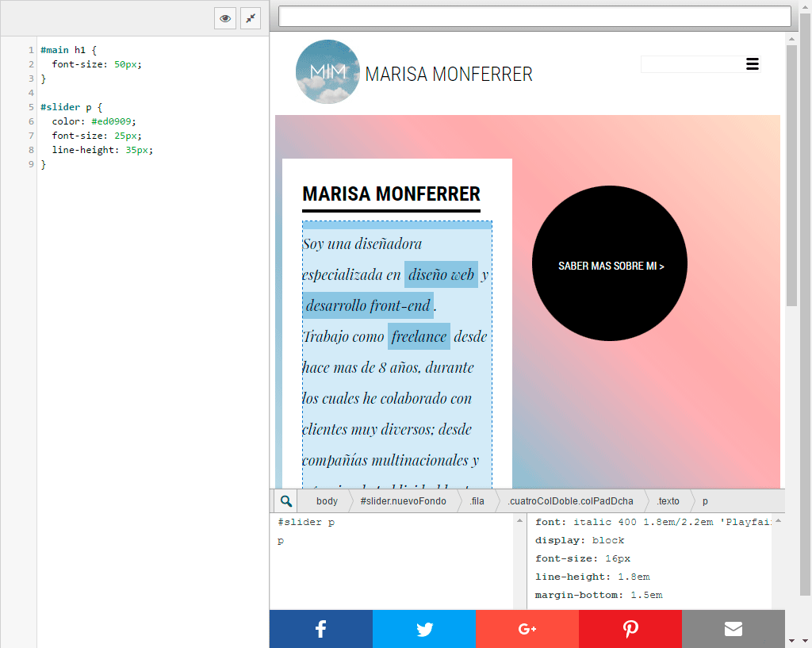Image resolution: width=812 pixels, height=648 pixels.
Task: Toggle the preview eye icon
Action: [x=224, y=18]
